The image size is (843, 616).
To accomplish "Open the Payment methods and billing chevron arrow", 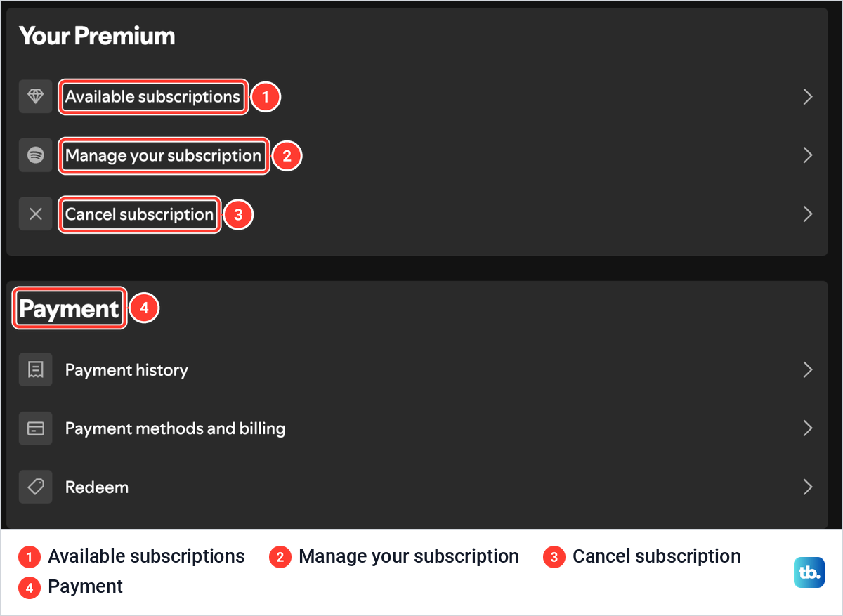I will point(808,428).
